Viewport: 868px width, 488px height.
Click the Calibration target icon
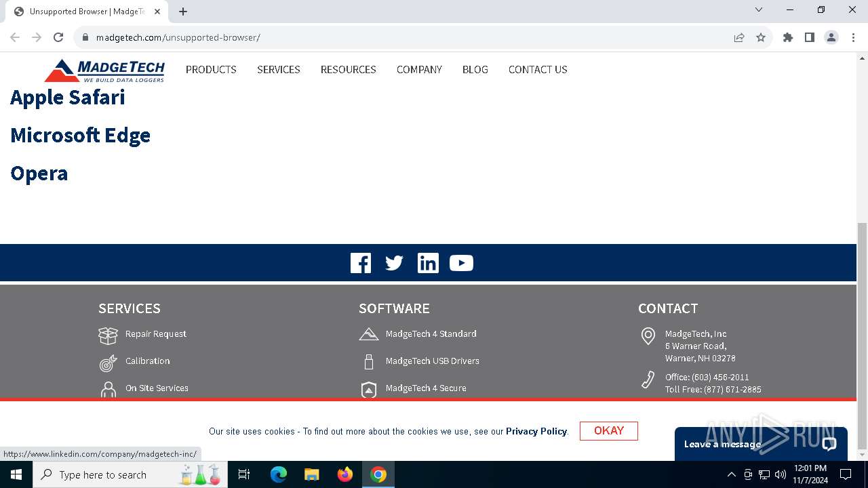click(x=108, y=363)
